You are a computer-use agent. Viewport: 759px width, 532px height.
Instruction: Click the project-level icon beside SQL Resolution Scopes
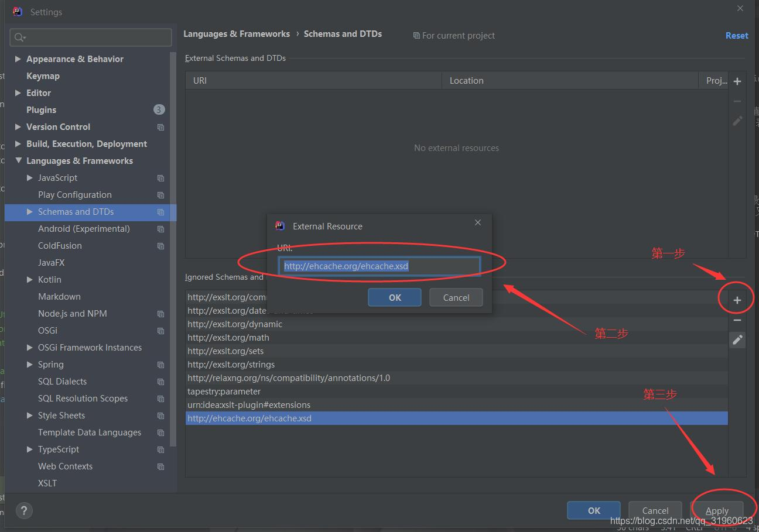tap(160, 399)
